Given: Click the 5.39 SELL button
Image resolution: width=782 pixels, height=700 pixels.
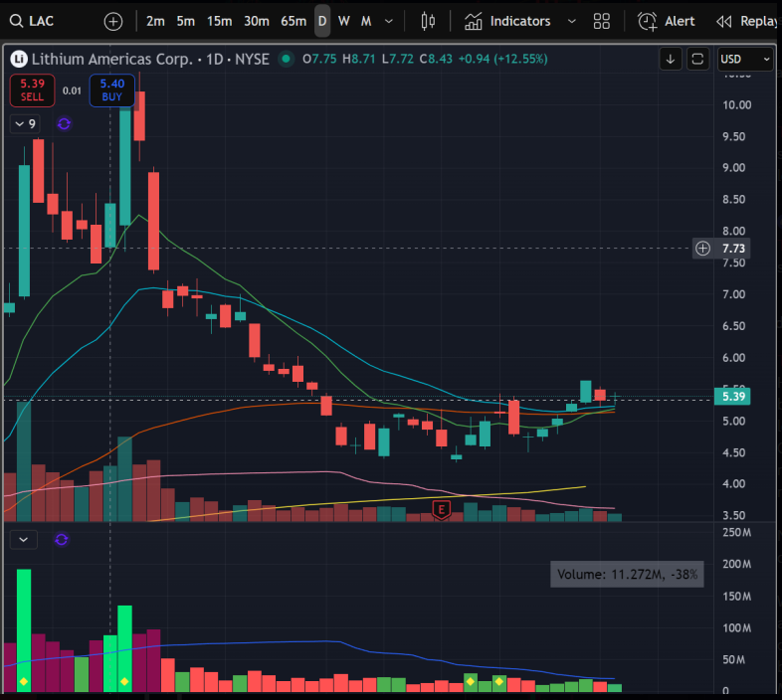Looking at the screenshot, I should click(33, 90).
